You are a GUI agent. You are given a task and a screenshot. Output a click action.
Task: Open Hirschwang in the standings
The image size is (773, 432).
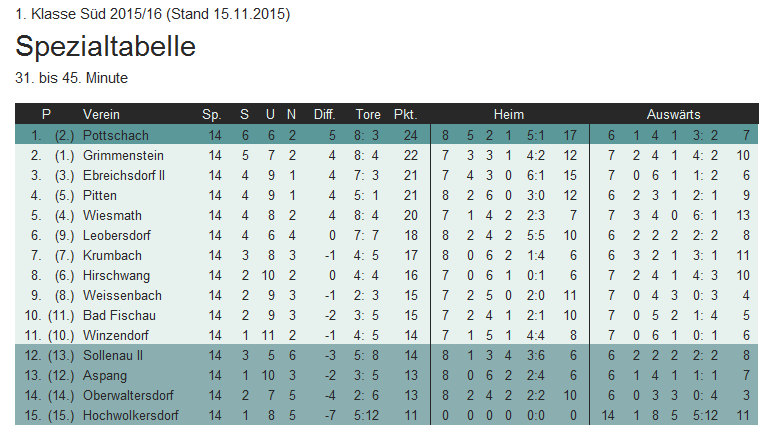116,275
